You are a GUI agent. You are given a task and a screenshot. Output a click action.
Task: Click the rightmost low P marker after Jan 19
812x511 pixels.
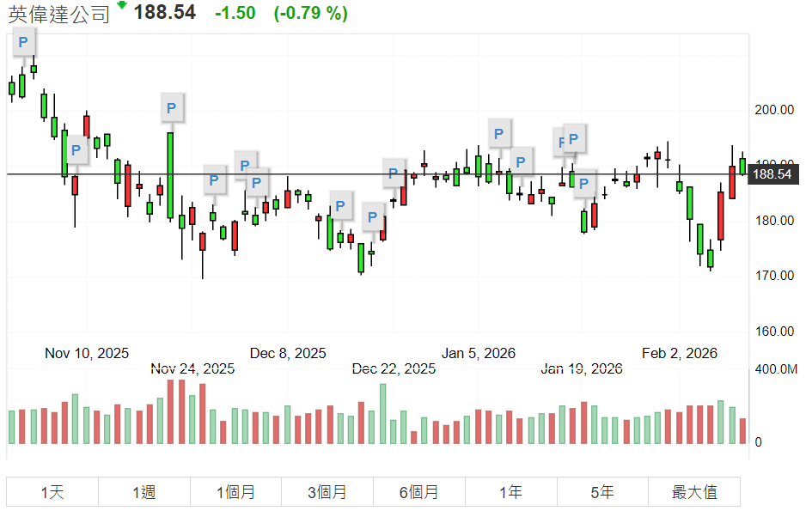[585, 184]
